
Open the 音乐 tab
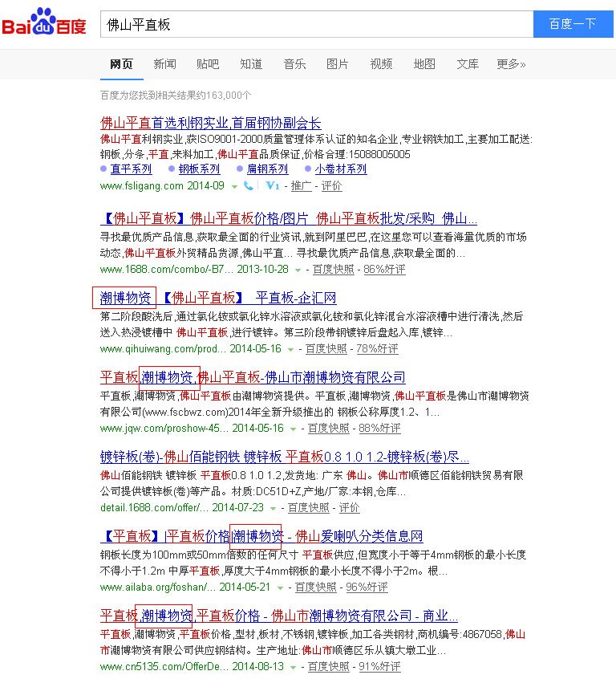[x=294, y=64]
